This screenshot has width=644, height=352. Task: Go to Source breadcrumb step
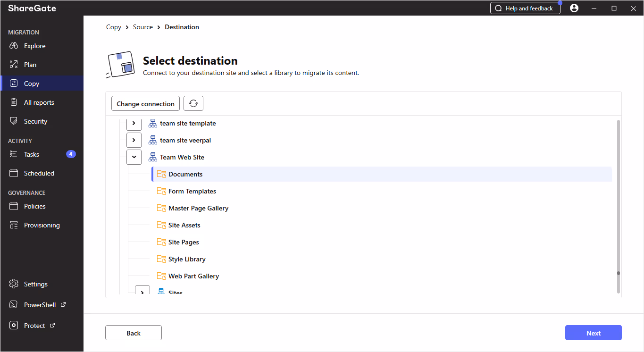pos(143,27)
